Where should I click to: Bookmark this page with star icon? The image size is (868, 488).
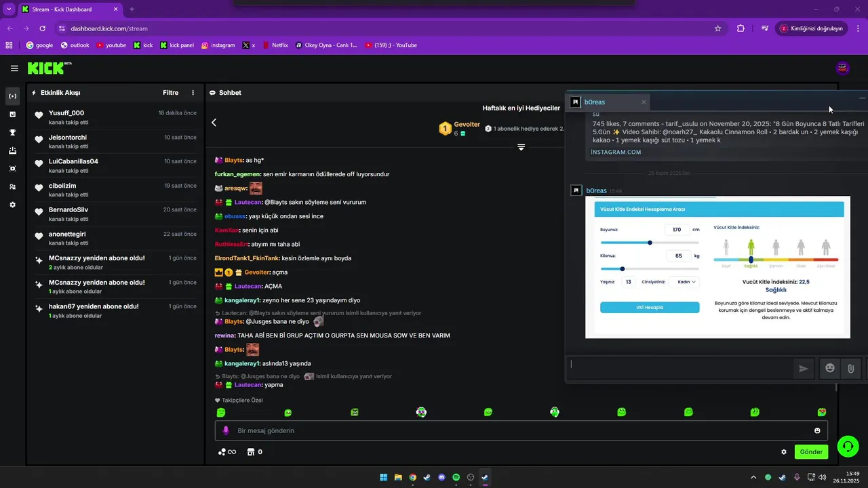(x=718, y=28)
